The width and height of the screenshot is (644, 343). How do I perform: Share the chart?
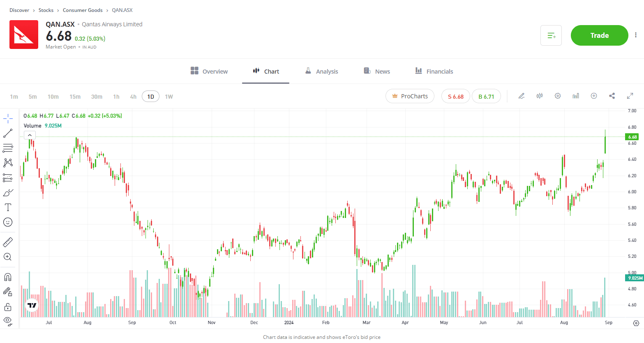tap(612, 96)
